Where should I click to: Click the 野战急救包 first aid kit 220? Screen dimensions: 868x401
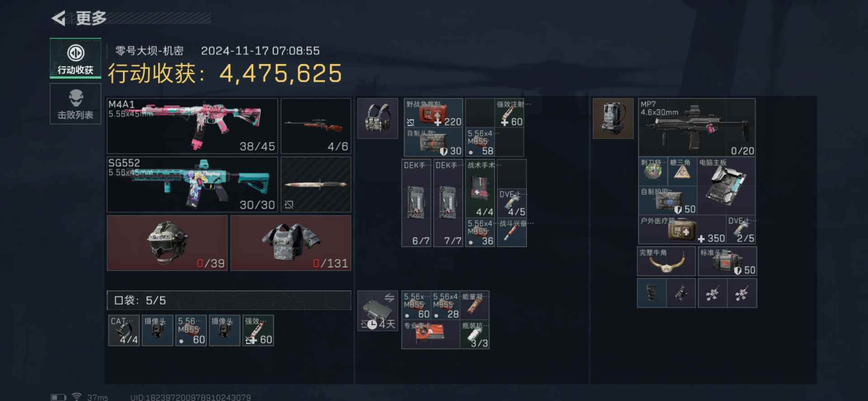pyautogui.click(x=434, y=113)
